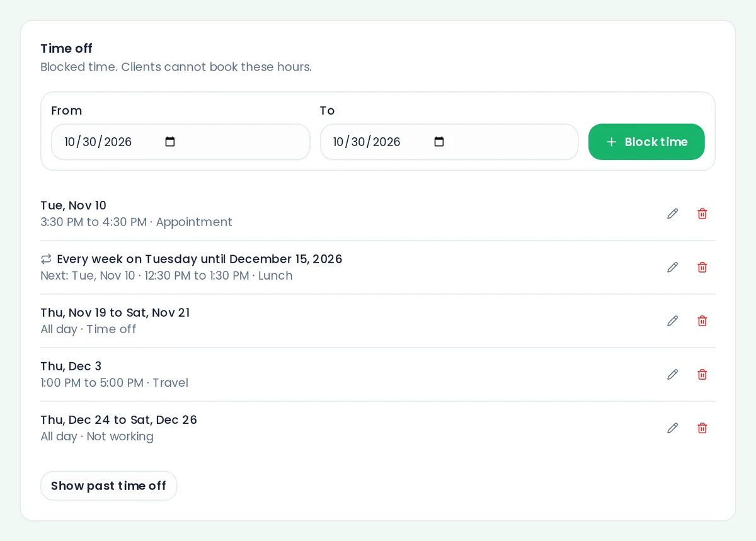Delete the weekly Tuesday Lunch block
Viewport: 756px width, 541px height.
(x=702, y=267)
